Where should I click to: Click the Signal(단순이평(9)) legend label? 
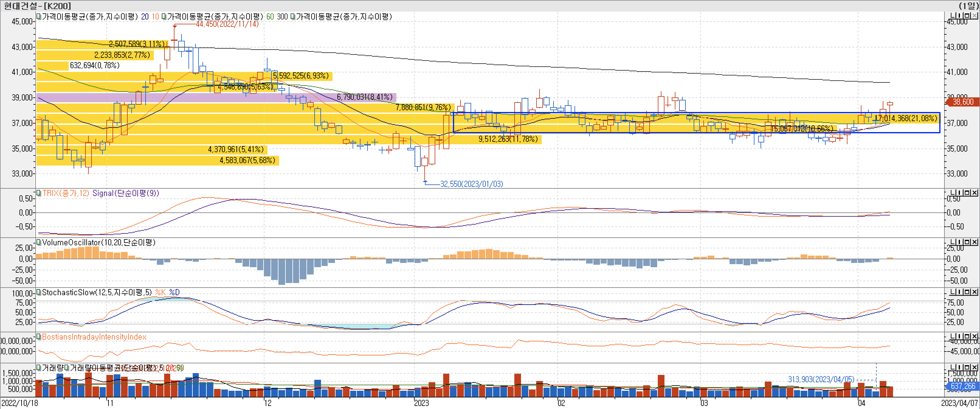[126, 193]
